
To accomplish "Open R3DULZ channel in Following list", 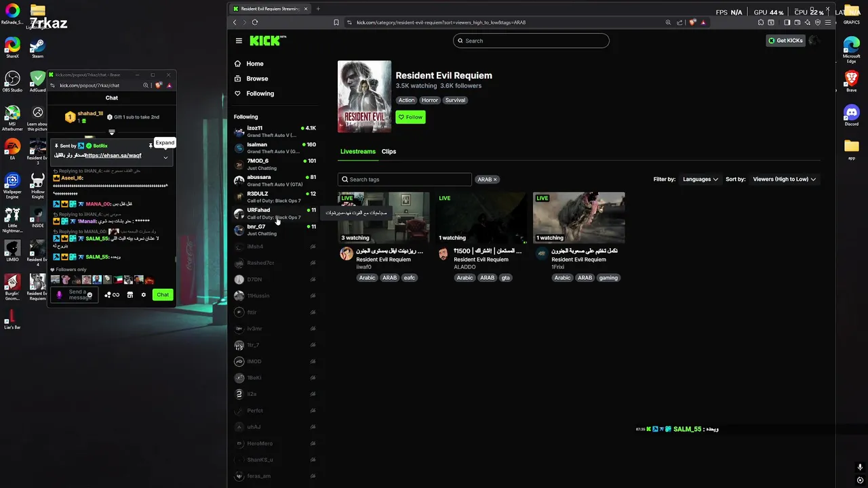I will (x=275, y=197).
